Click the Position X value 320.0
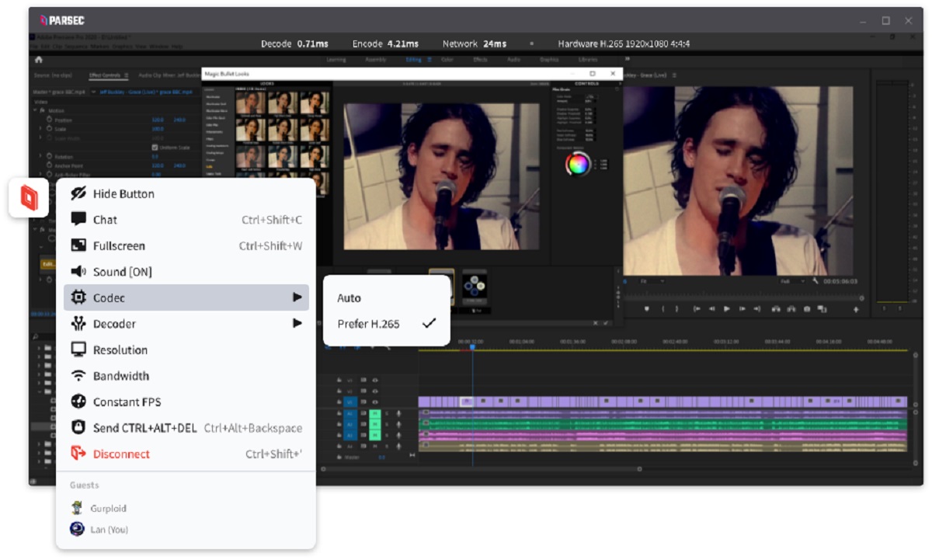The image size is (932, 560). (x=158, y=120)
